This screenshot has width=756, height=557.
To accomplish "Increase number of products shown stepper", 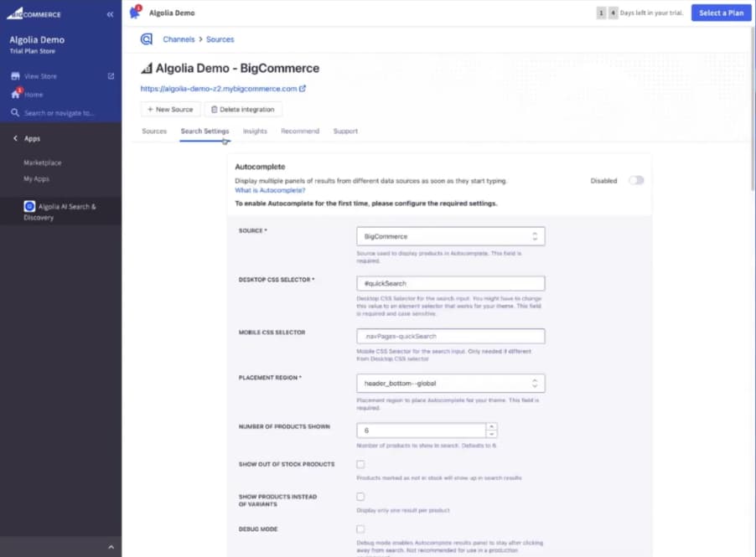I will coord(491,426).
